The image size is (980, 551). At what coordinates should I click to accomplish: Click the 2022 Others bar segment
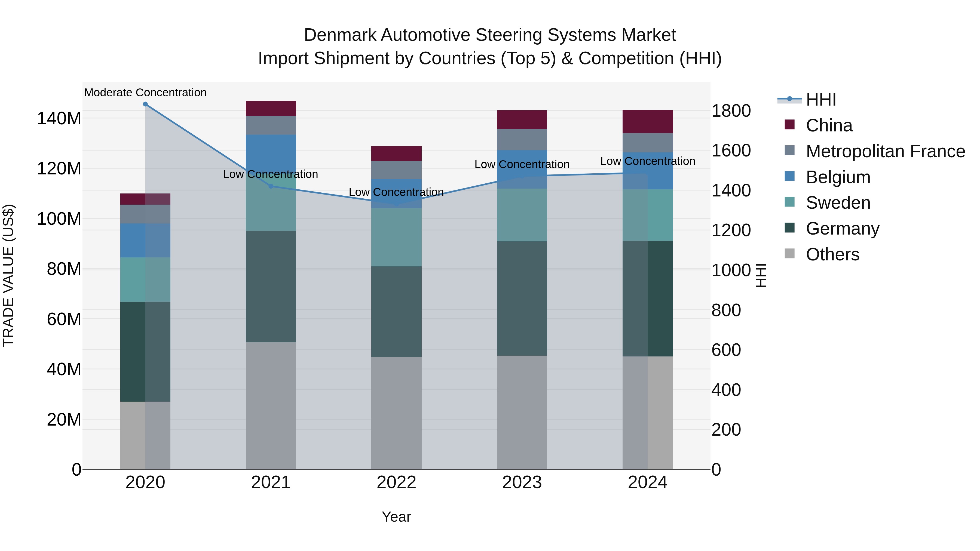(396, 413)
